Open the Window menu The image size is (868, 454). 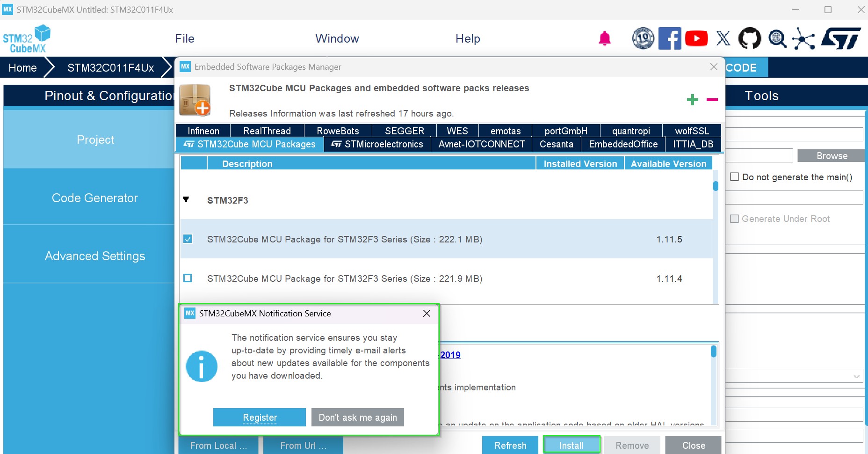pos(337,38)
